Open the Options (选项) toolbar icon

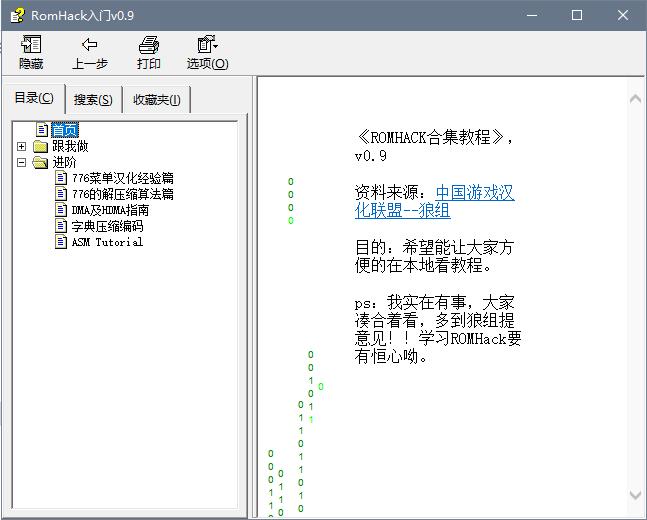[x=207, y=45]
